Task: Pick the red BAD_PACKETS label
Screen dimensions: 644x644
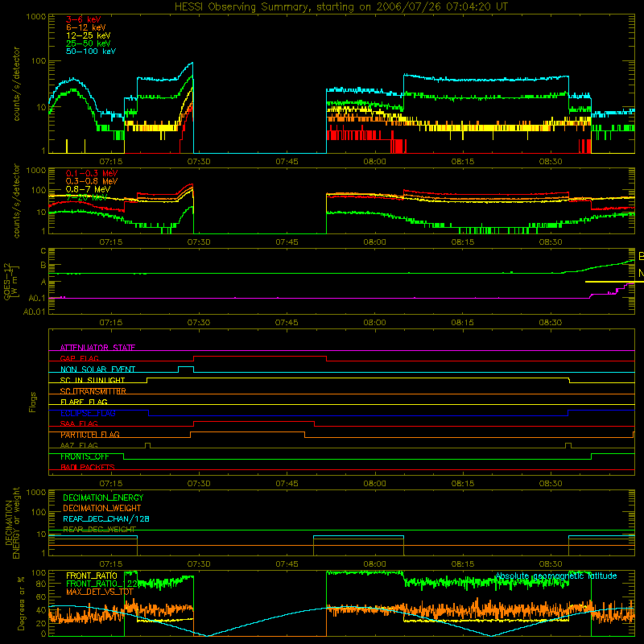Action: [88, 467]
